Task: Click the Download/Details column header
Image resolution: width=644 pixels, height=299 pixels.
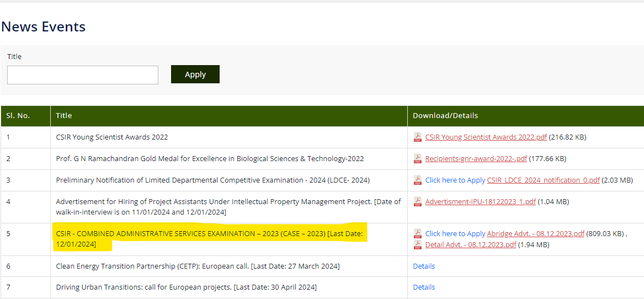Action: point(526,116)
